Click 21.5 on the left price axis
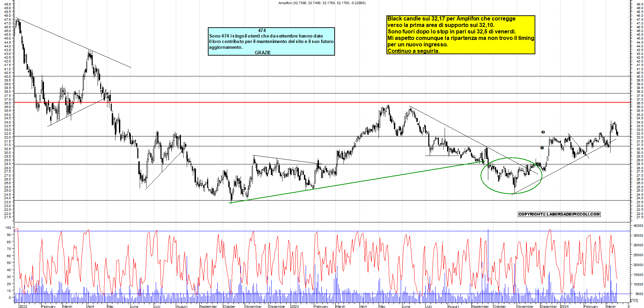This screenshot has height=308, width=644. 8,217
